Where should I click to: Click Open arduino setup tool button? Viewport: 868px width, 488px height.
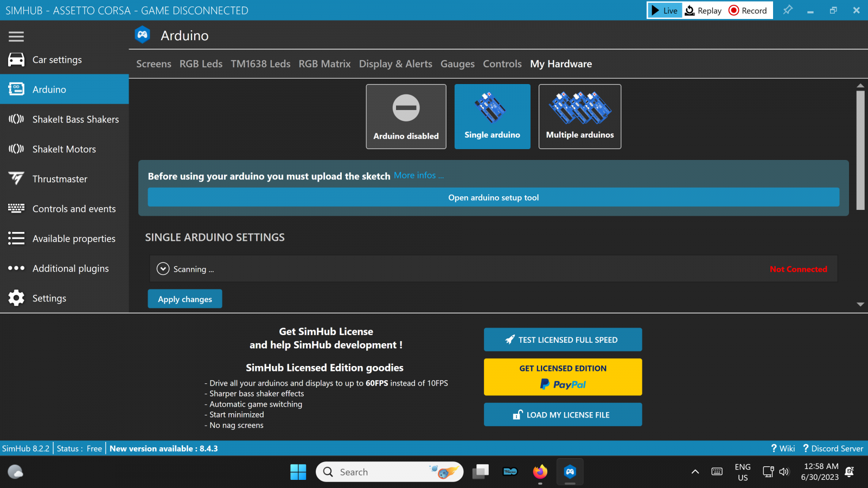(x=493, y=197)
